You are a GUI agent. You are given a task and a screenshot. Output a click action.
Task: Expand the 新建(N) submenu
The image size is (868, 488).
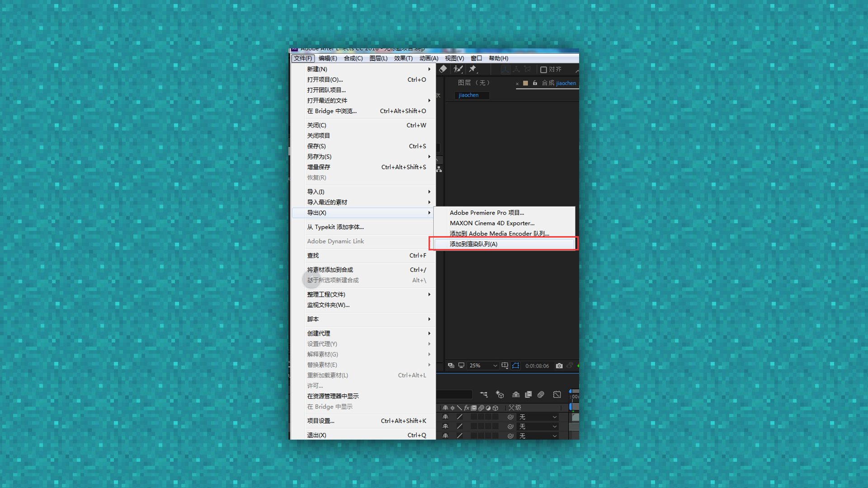coord(364,69)
